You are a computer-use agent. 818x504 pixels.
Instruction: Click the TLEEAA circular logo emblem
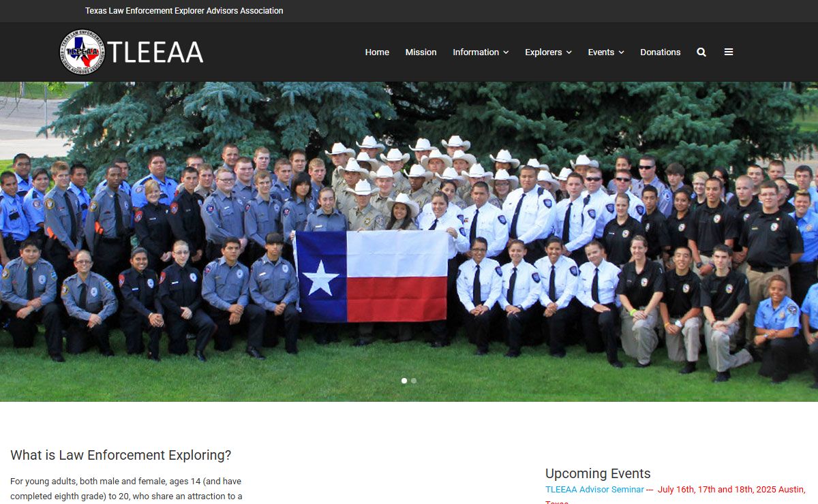coord(82,52)
